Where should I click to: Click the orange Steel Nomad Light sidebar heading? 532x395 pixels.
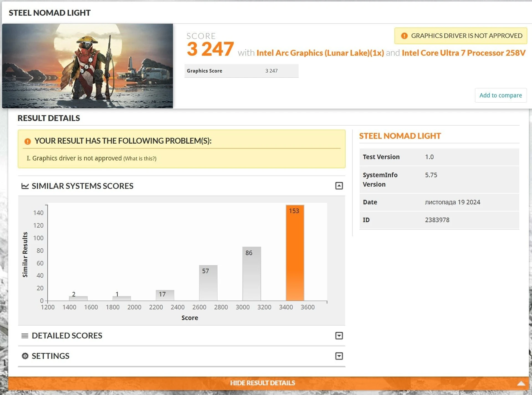coord(400,136)
